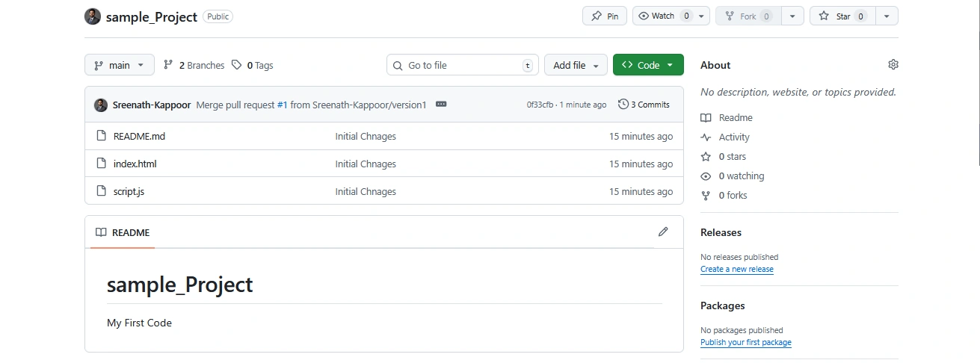The height and width of the screenshot is (363, 980).
Task: Open the star lists dropdown arrow
Action: pyautogui.click(x=887, y=16)
